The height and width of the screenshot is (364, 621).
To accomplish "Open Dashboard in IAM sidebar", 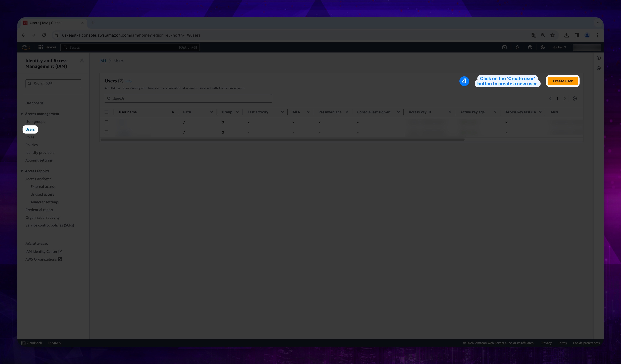I will tap(34, 103).
